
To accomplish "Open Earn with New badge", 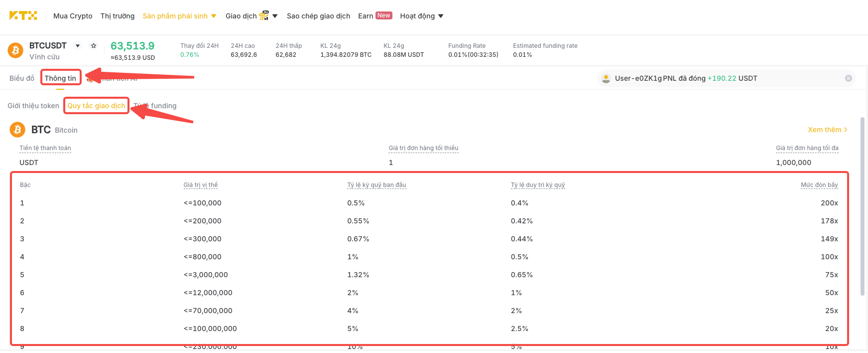I will [375, 16].
